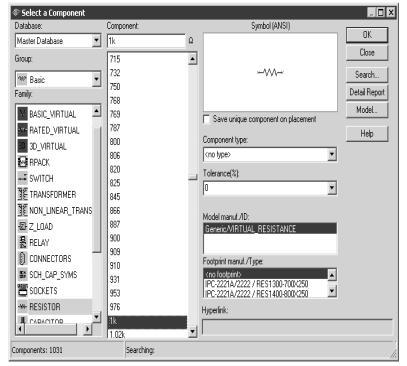The image size is (407, 366).
Task: Select the Z_LOAD family icon
Action: click(22, 226)
